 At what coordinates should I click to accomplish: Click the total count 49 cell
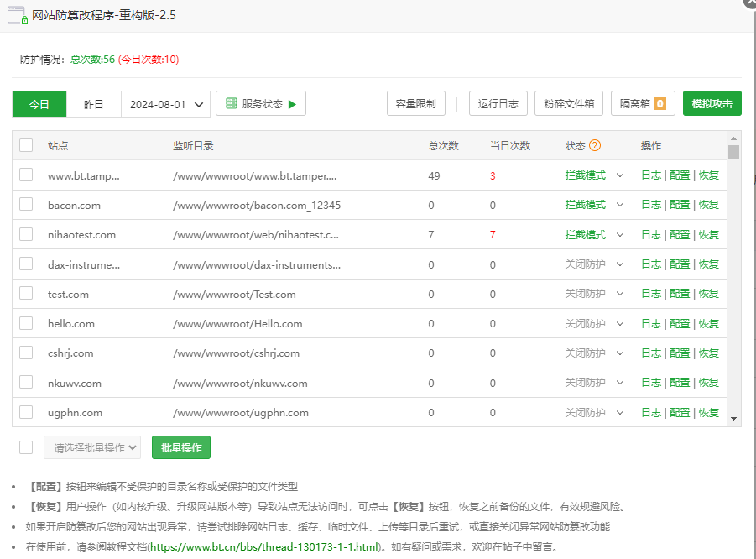pos(434,176)
